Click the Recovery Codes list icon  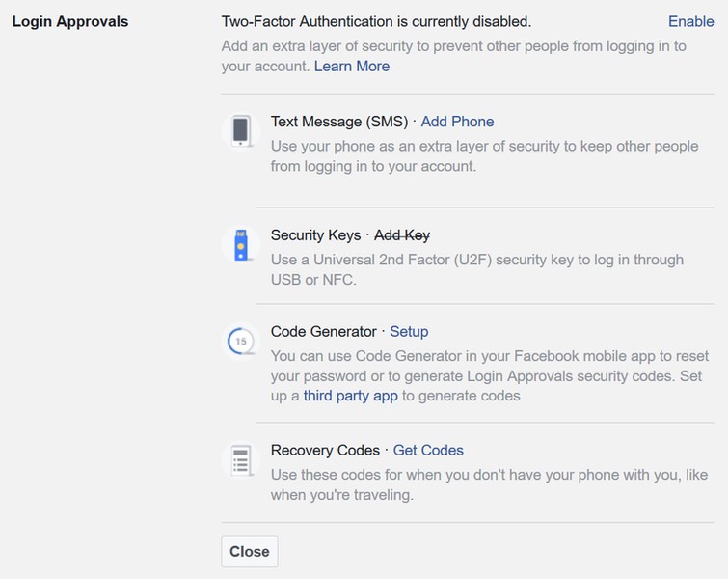pos(241,460)
